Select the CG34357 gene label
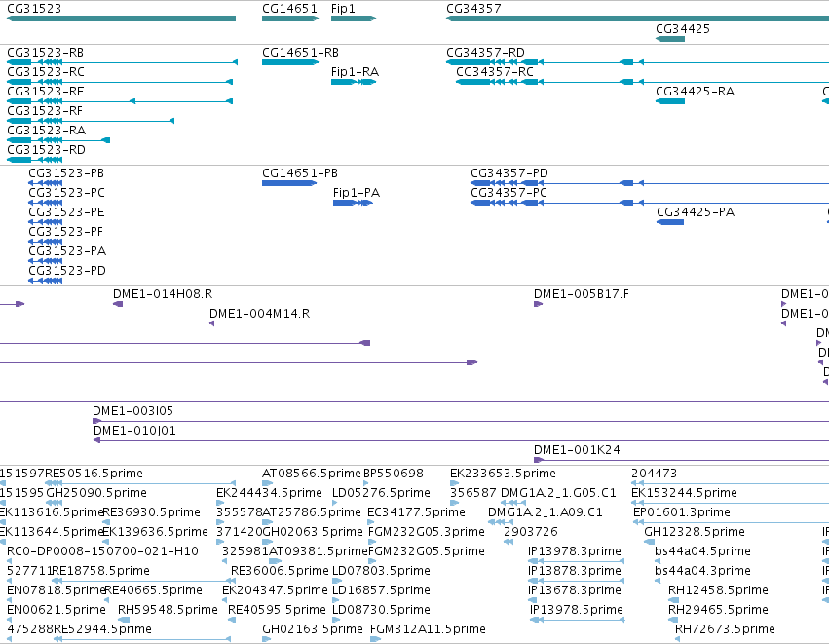829x644 pixels. pyautogui.click(x=473, y=9)
